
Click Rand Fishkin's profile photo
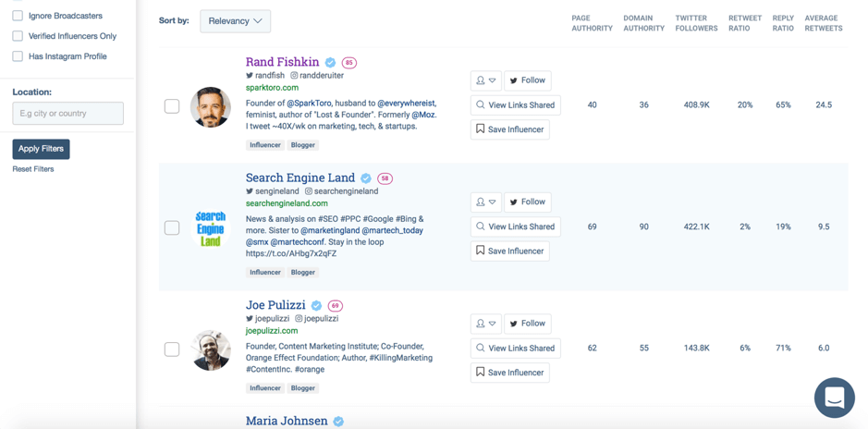click(x=211, y=107)
